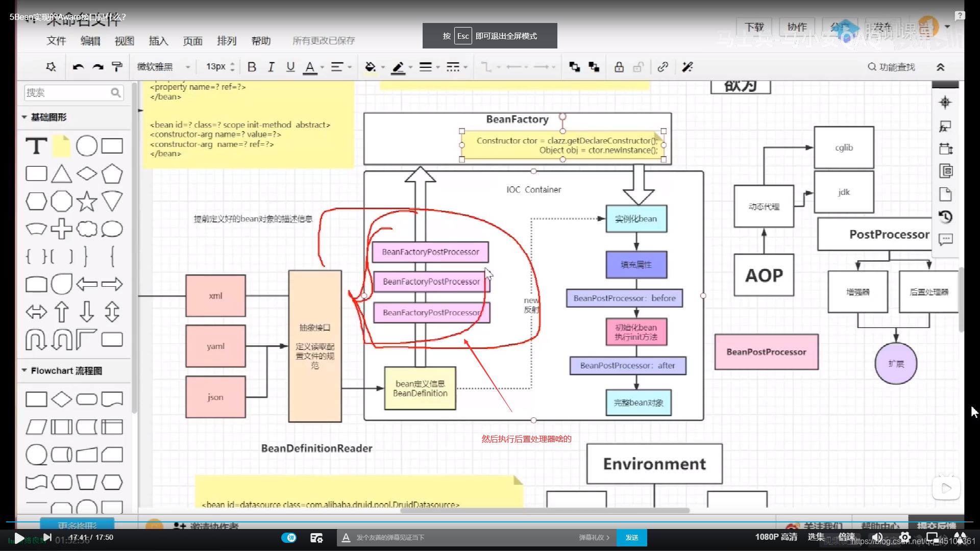
Task: Open the font family dropdown 微软雅黑
Action: click(x=163, y=67)
